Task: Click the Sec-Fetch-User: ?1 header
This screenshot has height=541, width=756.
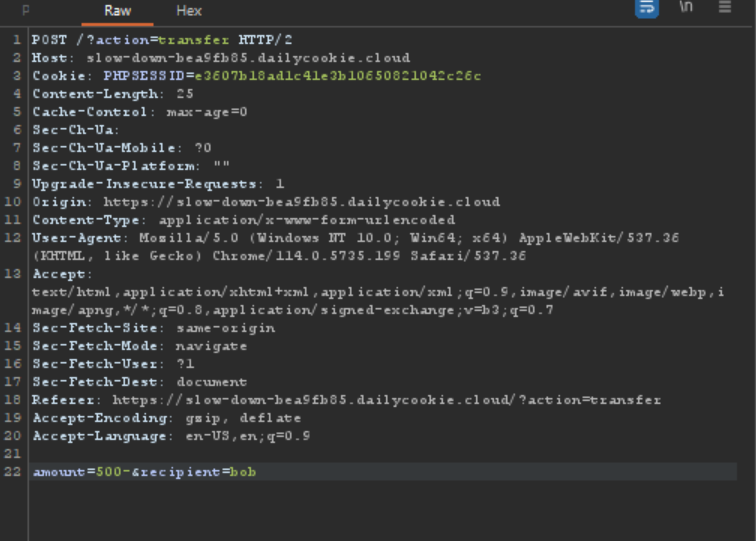Action: (x=113, y=364)
